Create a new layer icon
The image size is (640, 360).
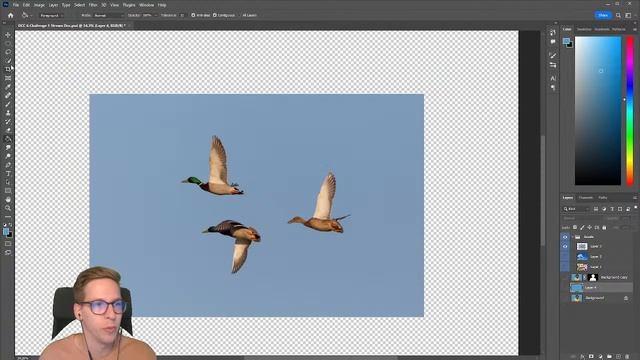click(x=618, y=356)
